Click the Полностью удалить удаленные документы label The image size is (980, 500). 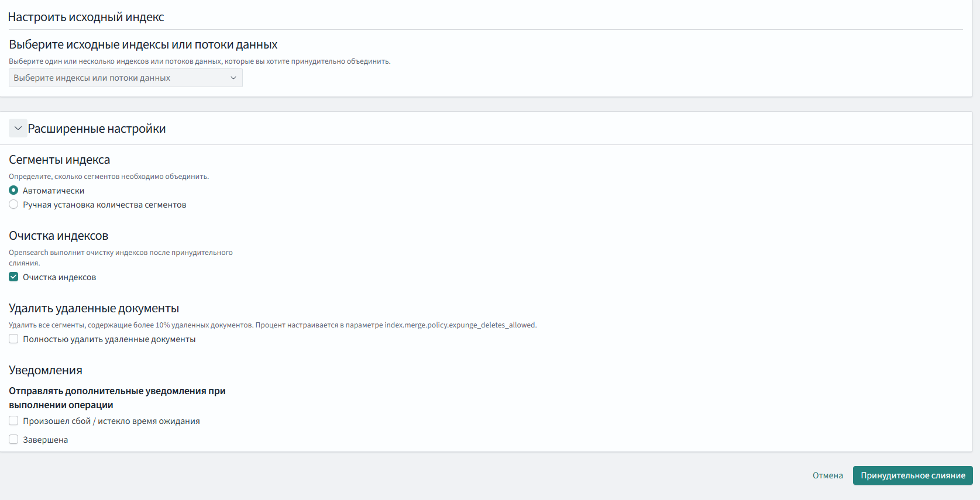(x=109, y=339)
